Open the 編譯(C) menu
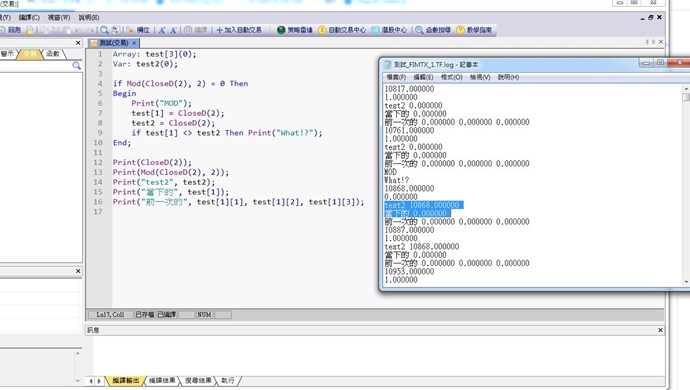This screenshot has height=390, width=690. (29, 18)
